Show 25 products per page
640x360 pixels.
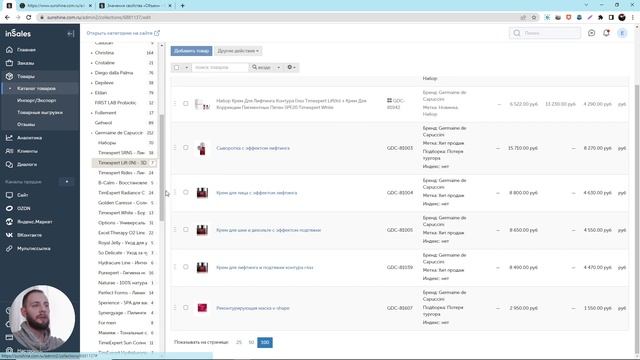click(x=239, y=342)
